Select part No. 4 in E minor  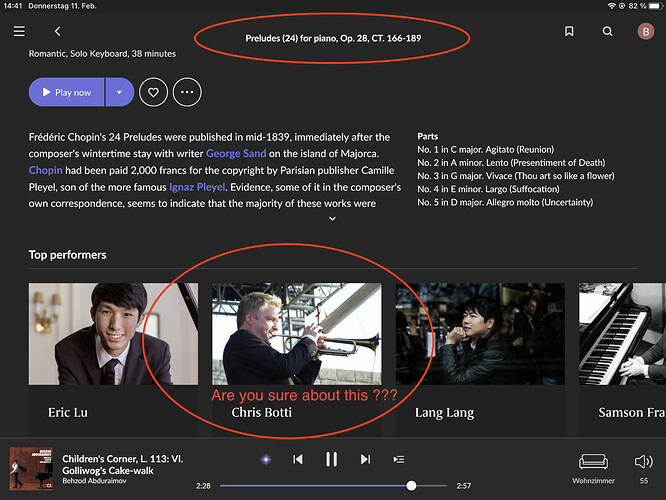point(488,189)
